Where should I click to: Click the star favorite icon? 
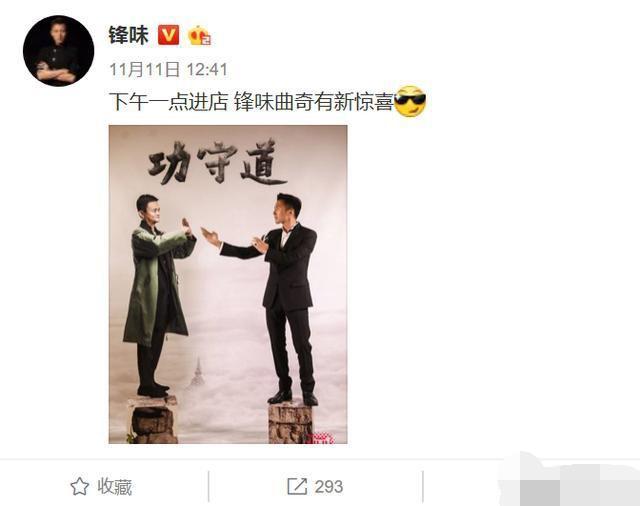coord(79,487)
